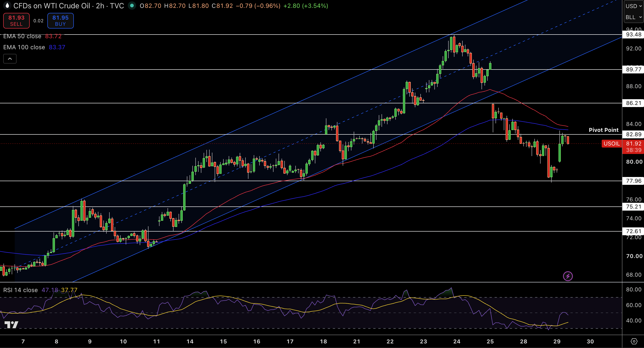Click the Pivot Point label

(604, 130)
